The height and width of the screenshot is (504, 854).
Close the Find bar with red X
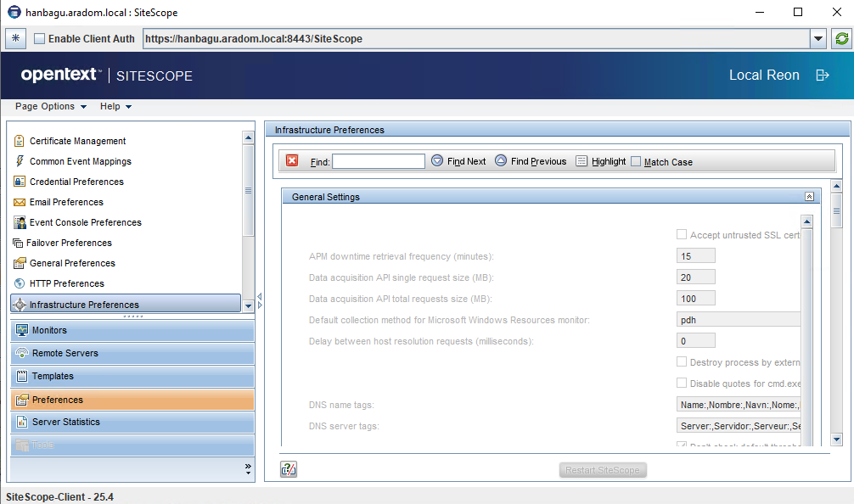[x=292, y=160]
